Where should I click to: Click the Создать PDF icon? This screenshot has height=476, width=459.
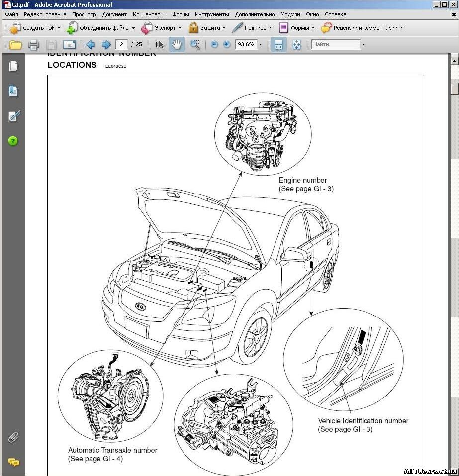(15, 28)
